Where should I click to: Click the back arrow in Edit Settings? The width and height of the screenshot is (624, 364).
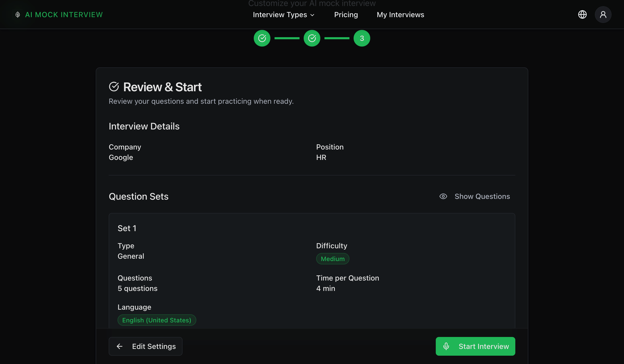click(x=120, y=346)
